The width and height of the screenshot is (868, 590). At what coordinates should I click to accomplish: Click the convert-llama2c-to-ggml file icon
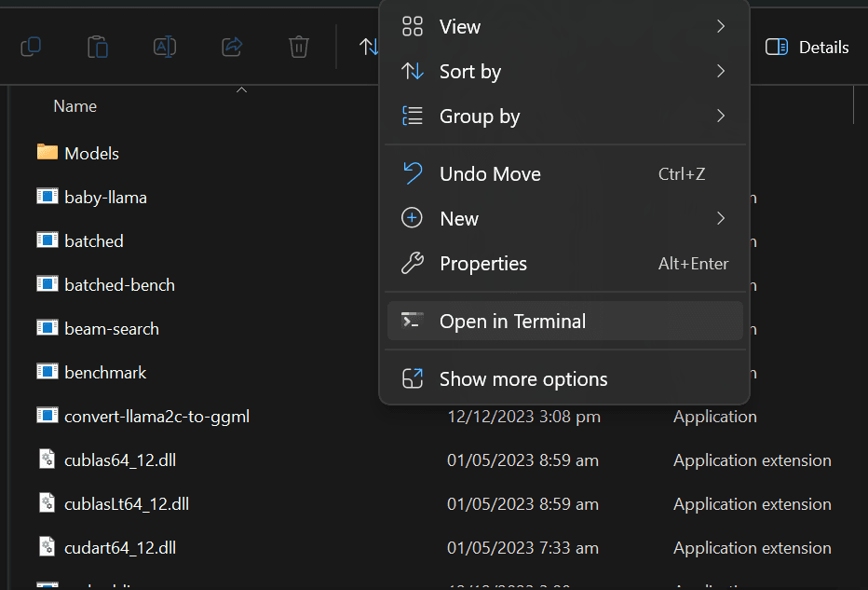[47, 415]
